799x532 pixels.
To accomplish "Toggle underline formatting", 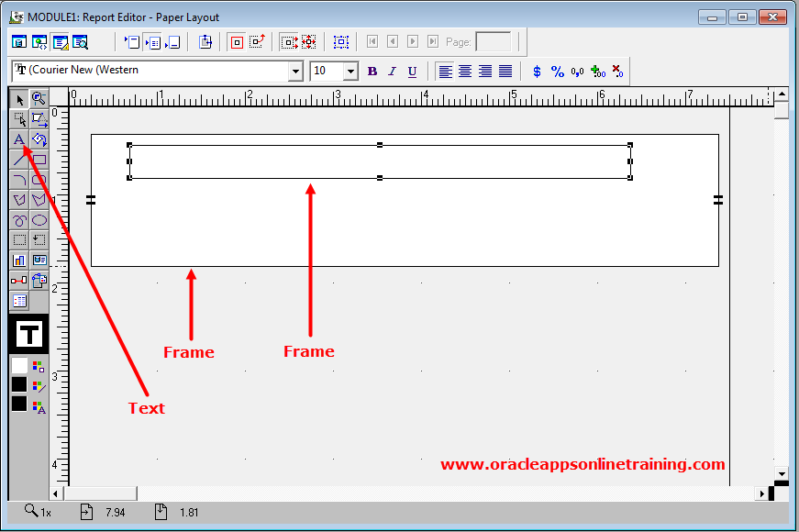I will (413, 72).
